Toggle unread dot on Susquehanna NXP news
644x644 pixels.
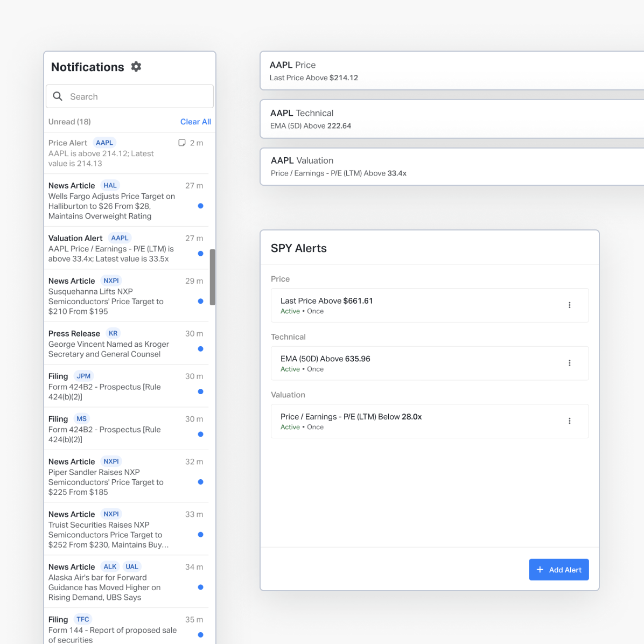coord(200,301)
